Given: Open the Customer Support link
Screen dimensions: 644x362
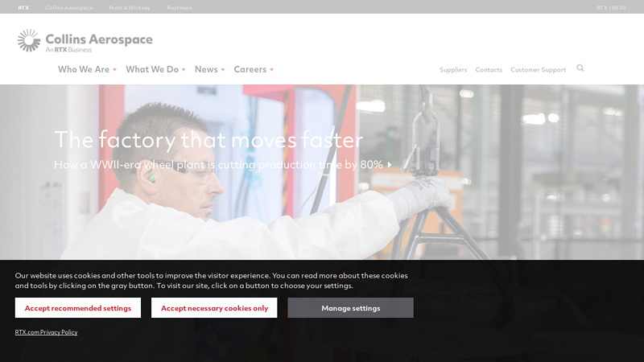Looking at the screenshot, I should [538, 70].
